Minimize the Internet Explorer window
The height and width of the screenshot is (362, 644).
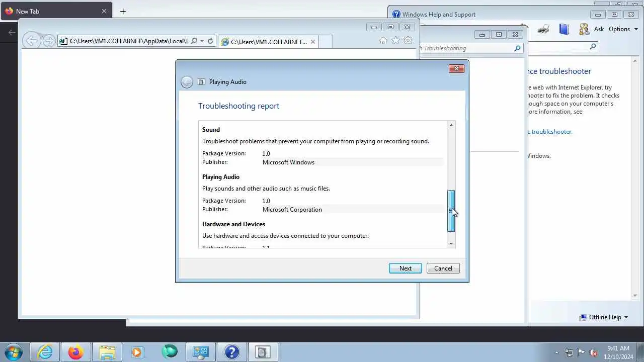pyautogui.click(x=374, y=27)
